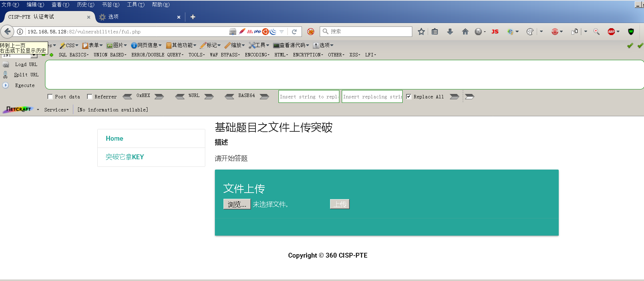Enable the Referrer checkbox

(x=90, y=97)
